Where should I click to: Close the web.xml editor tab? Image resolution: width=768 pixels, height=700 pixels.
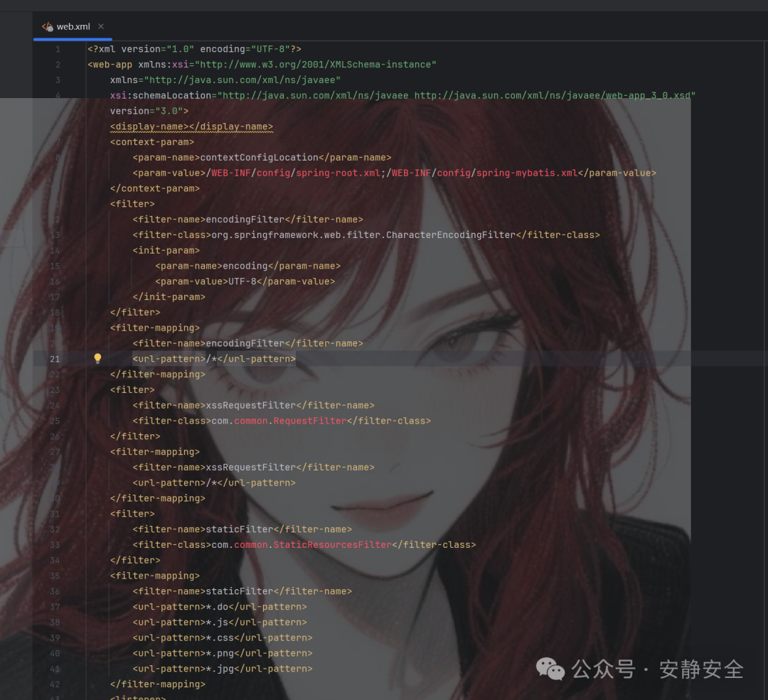point(102,27)
